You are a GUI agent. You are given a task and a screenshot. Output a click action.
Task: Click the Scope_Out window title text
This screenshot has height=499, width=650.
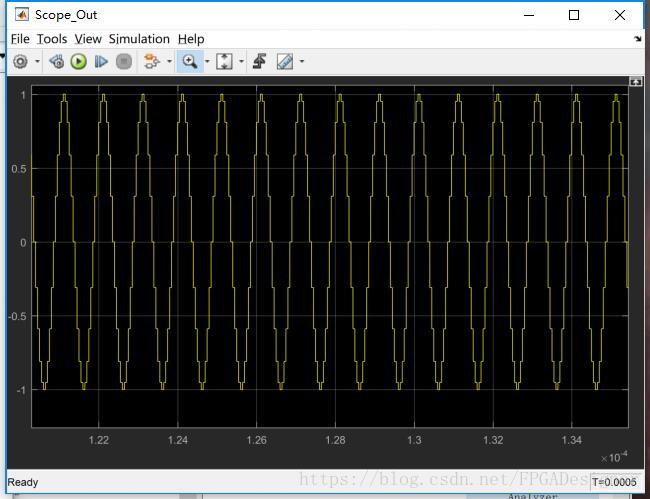coord(66,15)
